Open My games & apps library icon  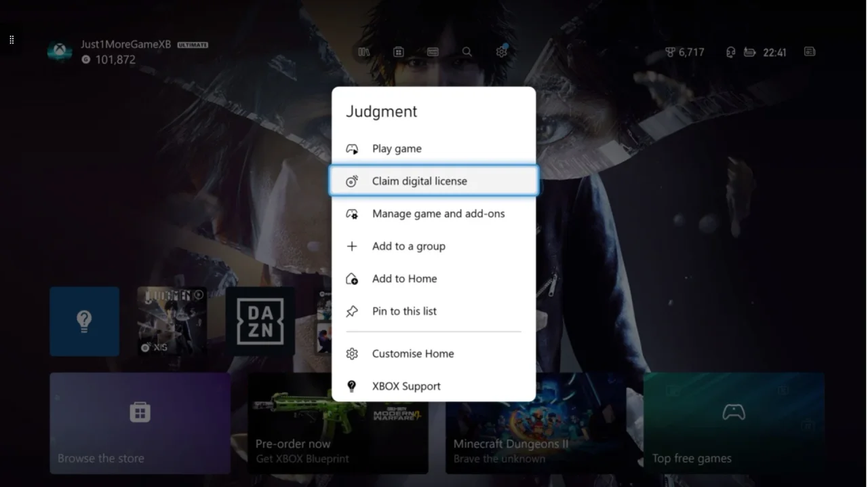click(x=364, y=52)
